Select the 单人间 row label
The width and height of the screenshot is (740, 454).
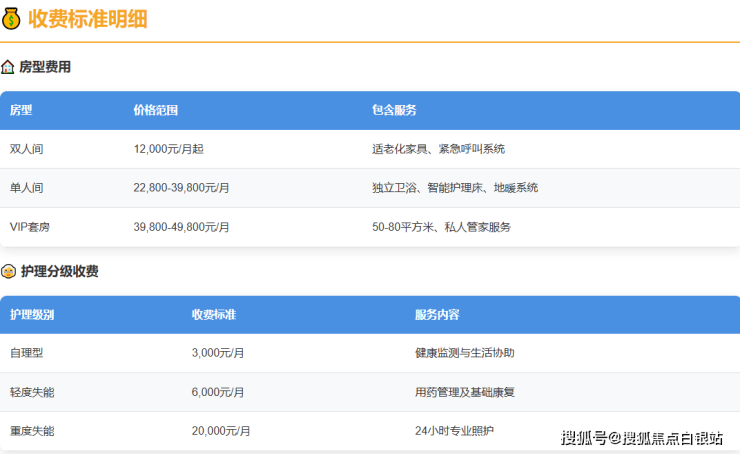(27, 188)
